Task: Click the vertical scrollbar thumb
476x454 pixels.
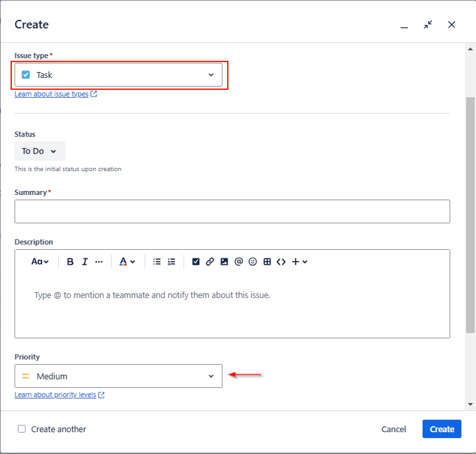Action: coord(470,215)
